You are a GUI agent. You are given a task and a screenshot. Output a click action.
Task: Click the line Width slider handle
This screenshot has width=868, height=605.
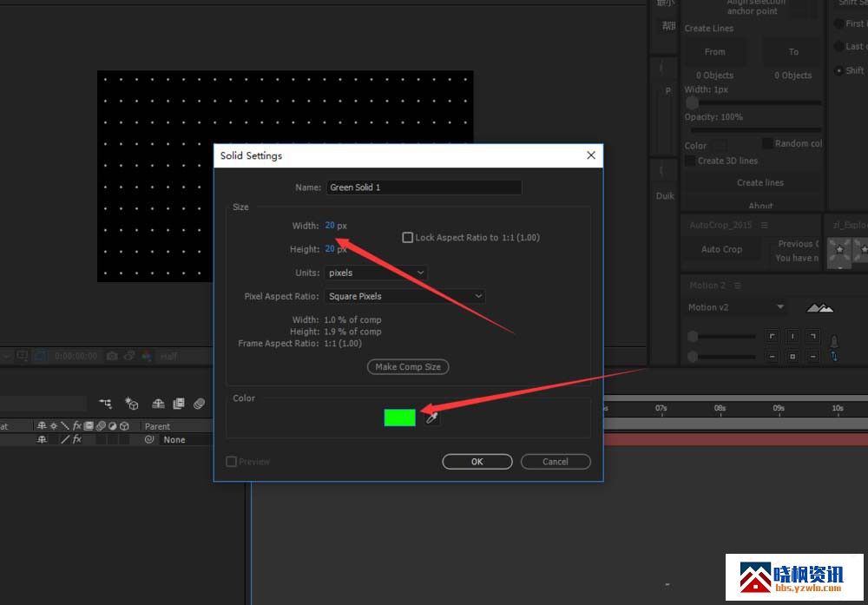pos(692,103)
